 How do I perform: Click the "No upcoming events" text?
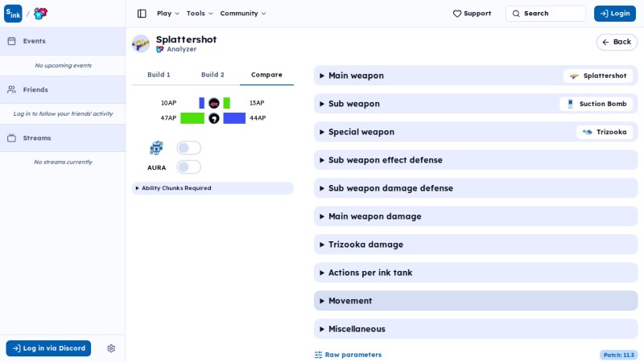coord(64,66)
